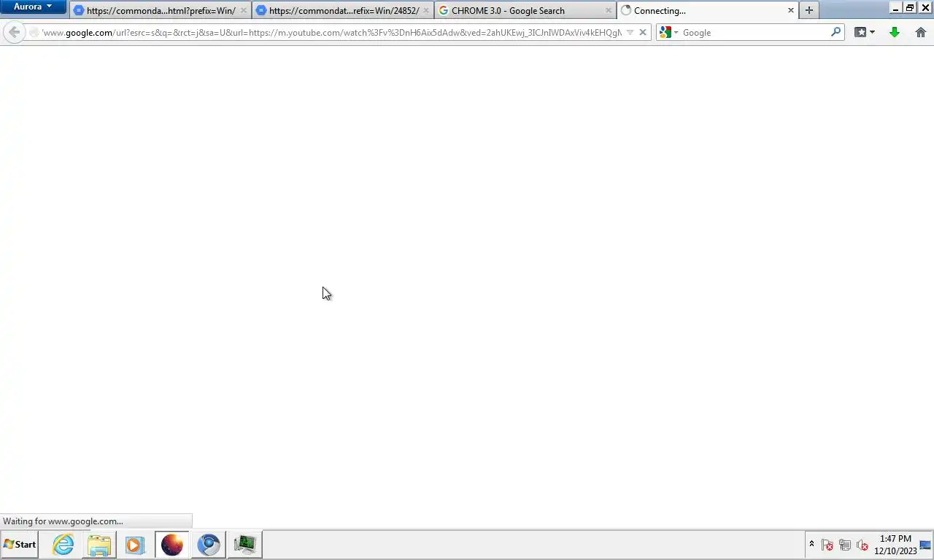This screenshot has height=560, width=934.
Task: Click Show desktop button by clock
Action: (x=925, y=545)
